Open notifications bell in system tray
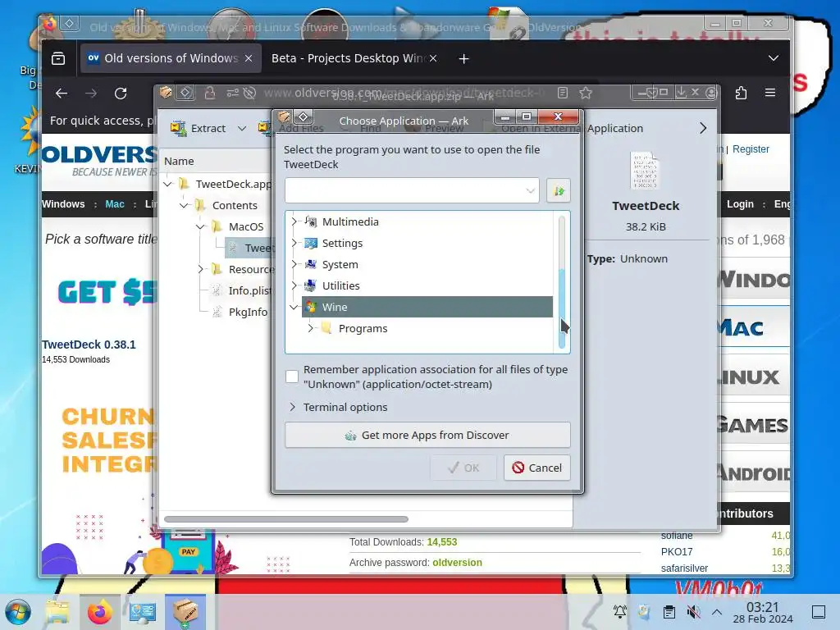840x630 pixels. (x=620, y=612)
